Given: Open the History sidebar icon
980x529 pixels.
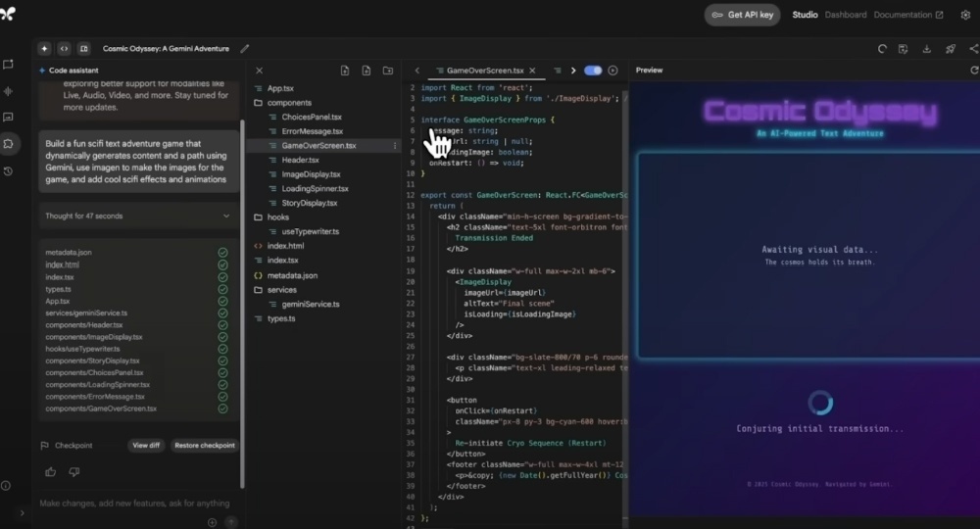Looking at the screenshot, I should pyautogui.click(x=8, y=171).
